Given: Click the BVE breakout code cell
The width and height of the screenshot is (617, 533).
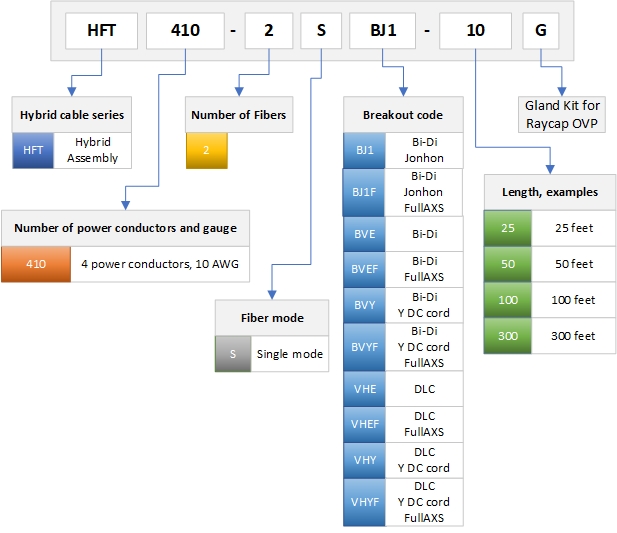Looking at the screenshot, I should point(362,236).
